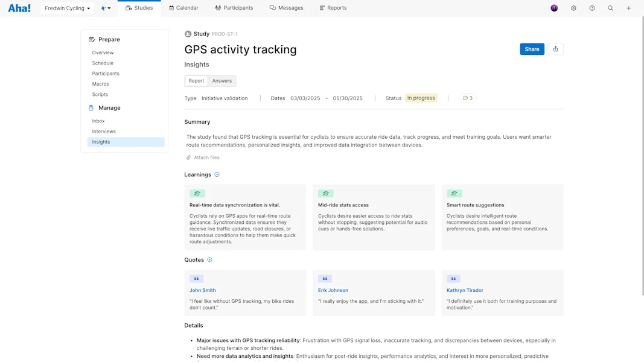The width and height of the screenshot is (644, 362).
Task: Add a quote with the plus icon
Action: pos(209,260)
